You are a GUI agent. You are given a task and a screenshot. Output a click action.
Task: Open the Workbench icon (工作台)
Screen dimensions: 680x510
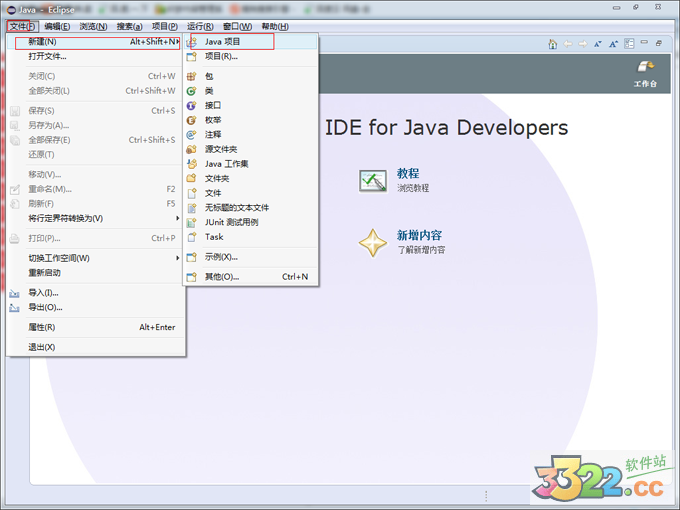[x=645, y=74]
